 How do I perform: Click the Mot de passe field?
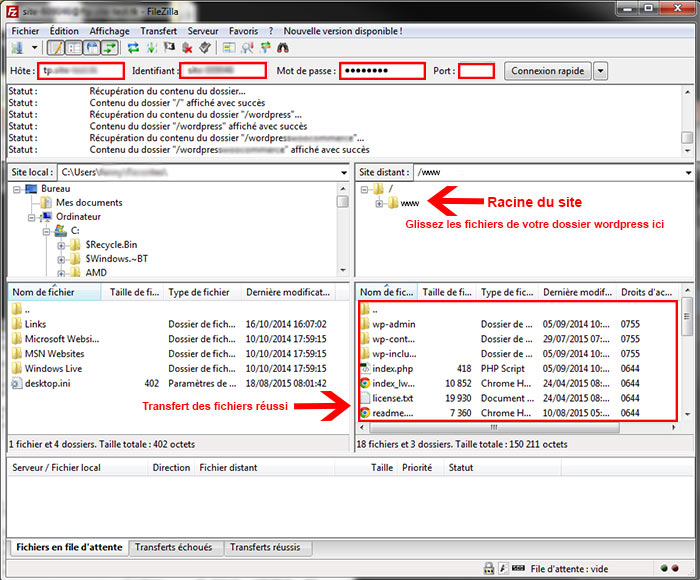pos(382,71)
